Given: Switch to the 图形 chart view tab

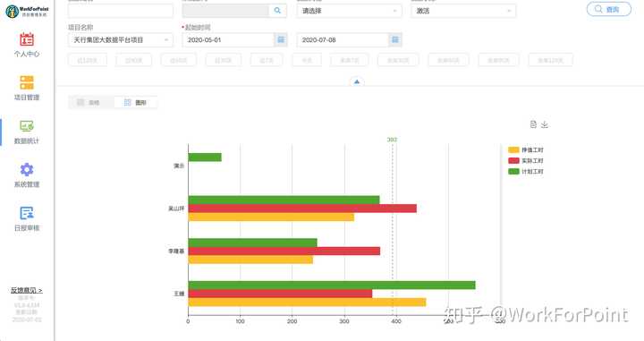Looking at the screenshot, I should pos(136,102).
